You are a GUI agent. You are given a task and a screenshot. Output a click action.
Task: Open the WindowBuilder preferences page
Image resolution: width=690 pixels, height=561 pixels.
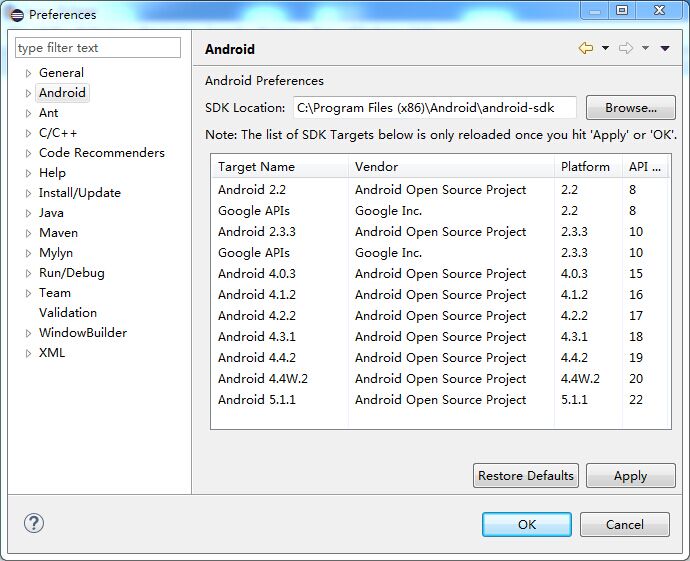(x=82, y=332)
